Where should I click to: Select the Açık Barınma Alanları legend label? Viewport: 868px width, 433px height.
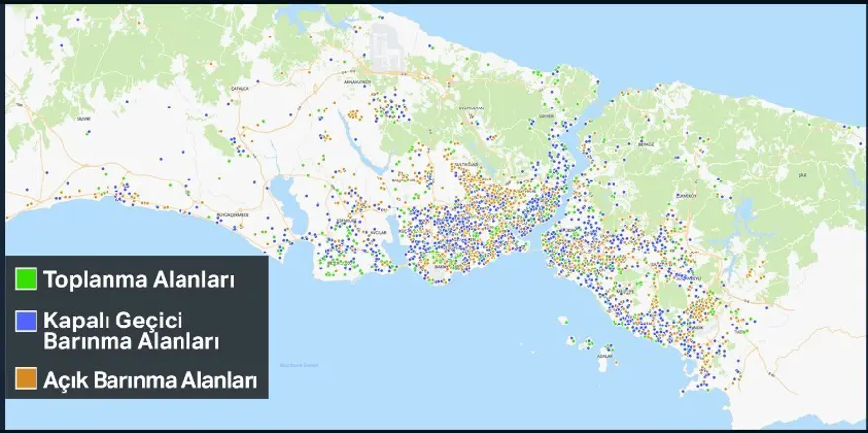tap(150, 380)
